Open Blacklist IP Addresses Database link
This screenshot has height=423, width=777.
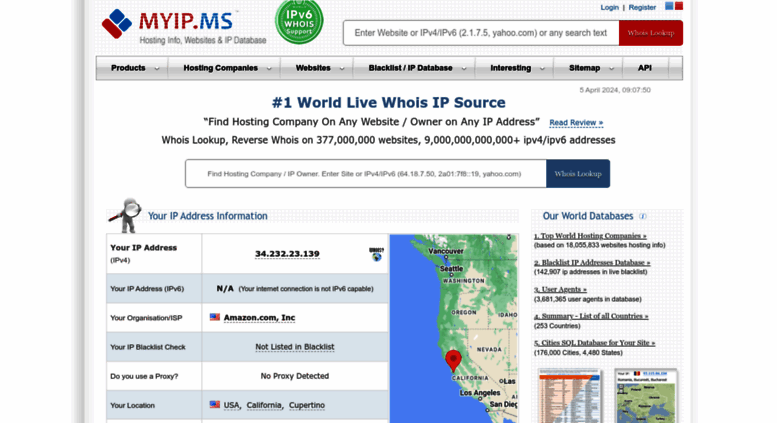coord(592,263)
